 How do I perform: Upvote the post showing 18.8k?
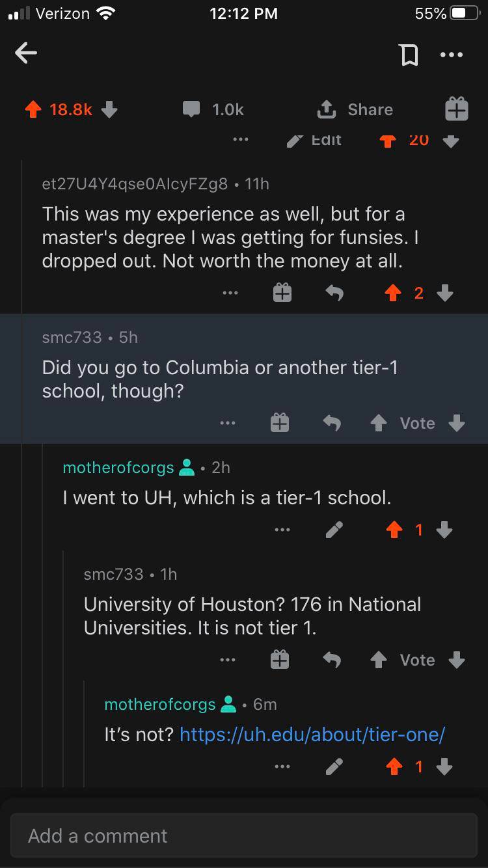(x=33, y=110)
